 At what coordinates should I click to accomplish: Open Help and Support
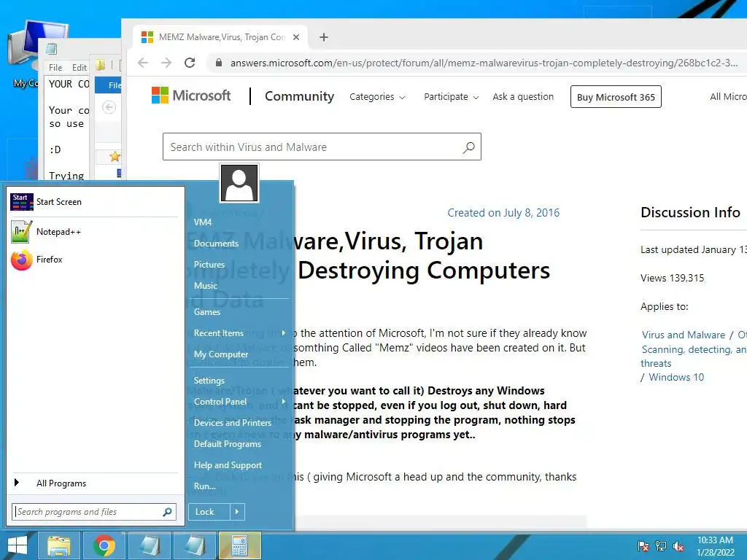(228, 465)
